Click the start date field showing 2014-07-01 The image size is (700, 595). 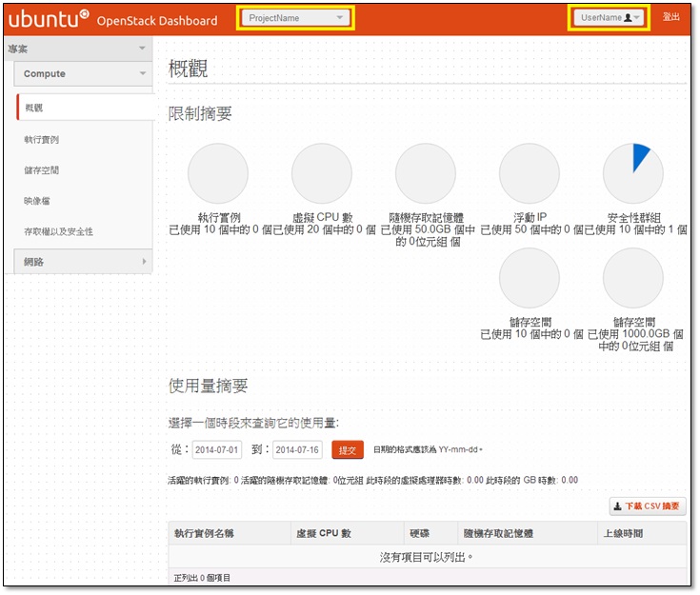pos(218,449)
